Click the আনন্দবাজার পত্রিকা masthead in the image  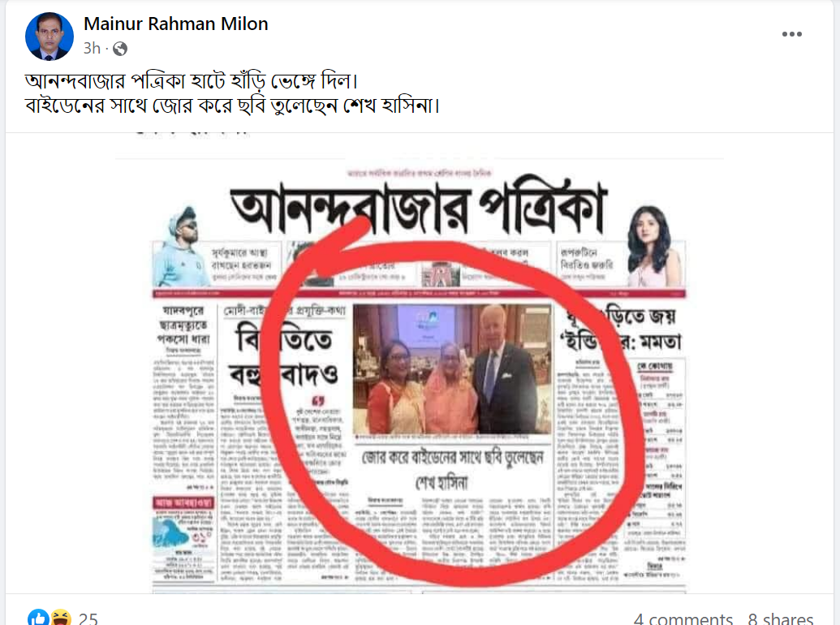click(420, 207)
